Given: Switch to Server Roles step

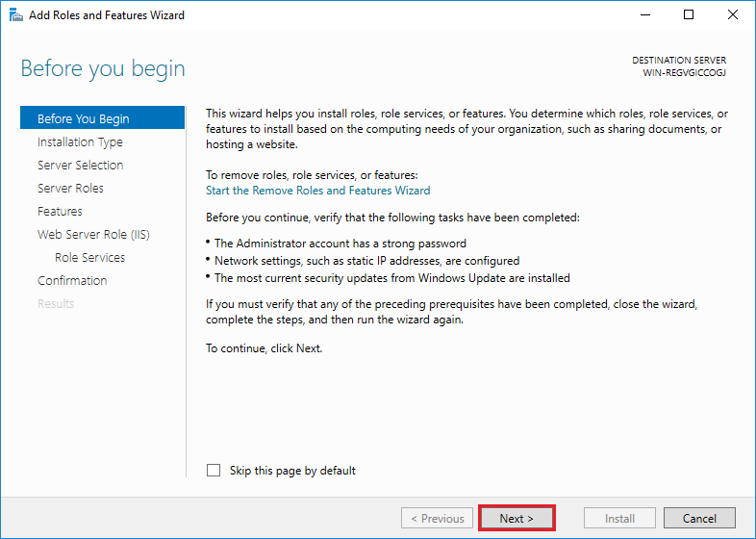Looking at the screenshot, I should [x=70, y=189].
